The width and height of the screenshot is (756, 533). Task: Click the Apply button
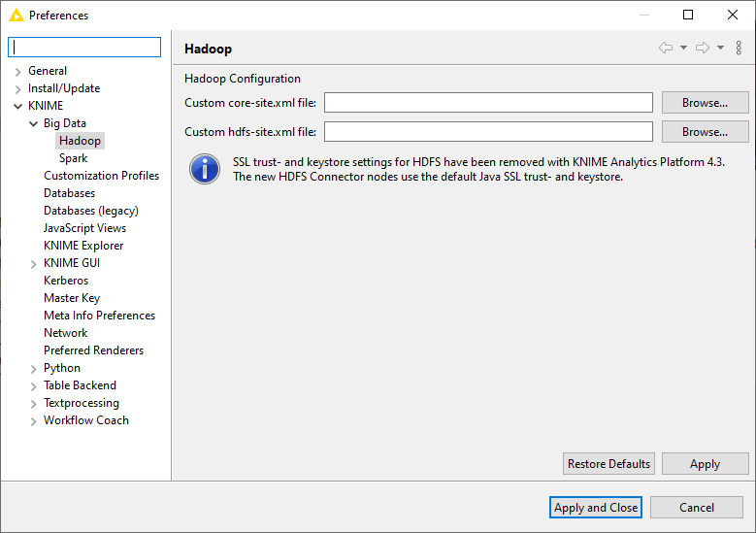[705, 463]
